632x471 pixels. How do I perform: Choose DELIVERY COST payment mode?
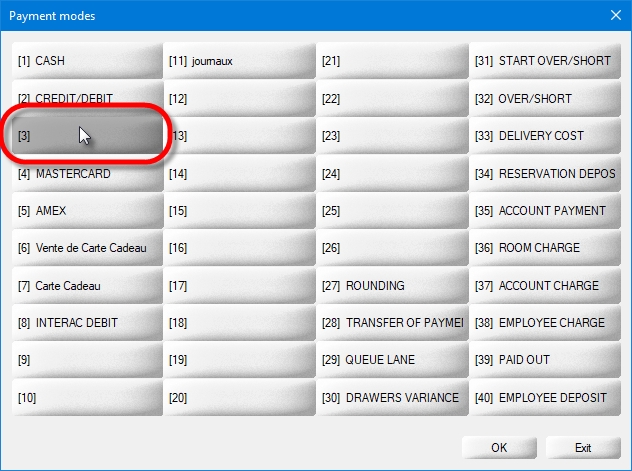544,136
